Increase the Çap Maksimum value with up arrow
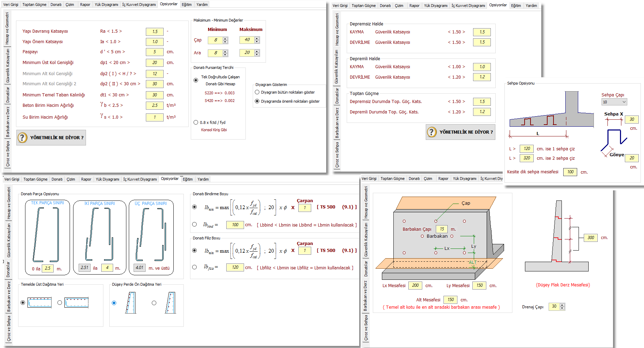 (x=257, y=38)
